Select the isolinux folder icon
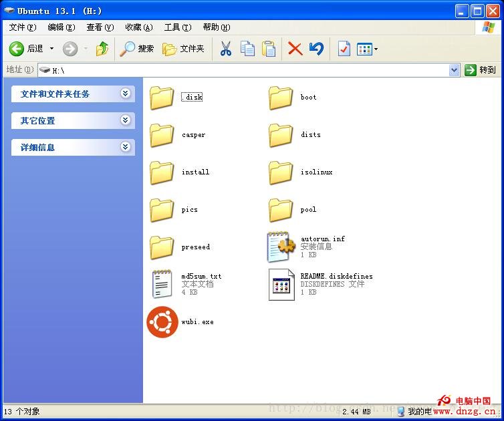The width and height of the screenshot is (504, 421). click(x=281, y=172)
